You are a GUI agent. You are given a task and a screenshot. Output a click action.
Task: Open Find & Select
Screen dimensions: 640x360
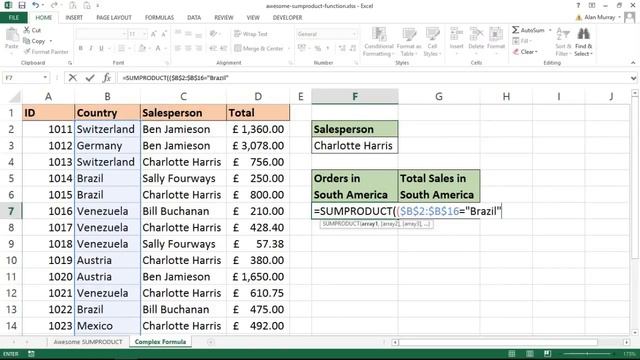583,42
